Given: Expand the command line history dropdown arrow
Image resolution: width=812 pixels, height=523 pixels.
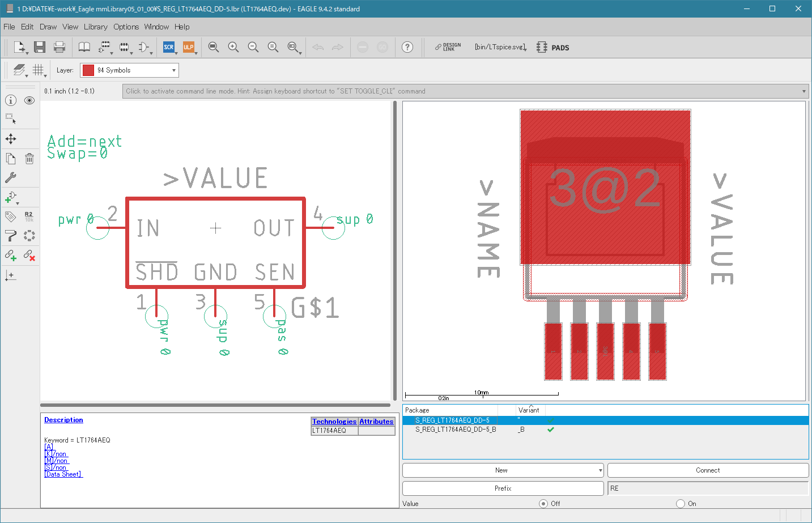Looking at the screenshot, I should [804, 91].
